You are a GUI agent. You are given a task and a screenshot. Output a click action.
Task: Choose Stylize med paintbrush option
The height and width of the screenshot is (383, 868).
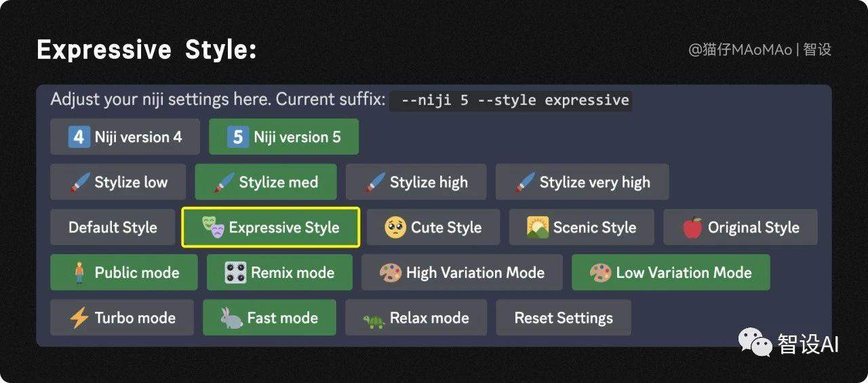click(266, 182)
